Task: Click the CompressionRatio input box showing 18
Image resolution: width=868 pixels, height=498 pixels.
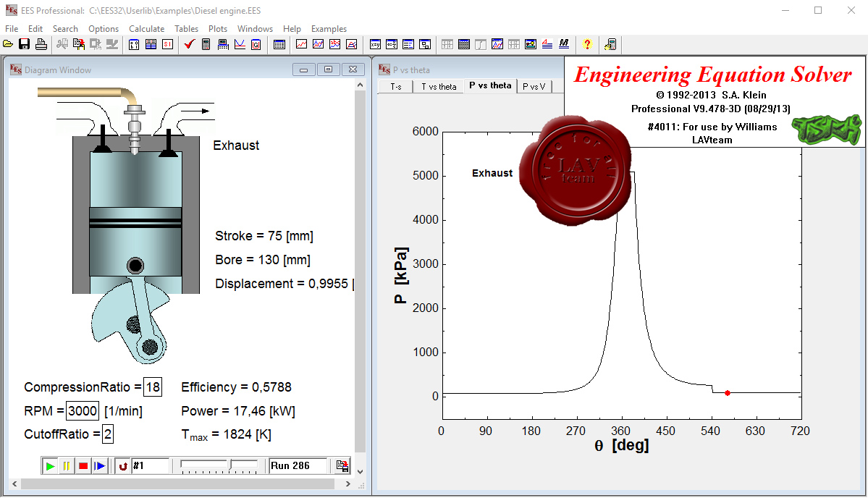Action: (153, 387)
